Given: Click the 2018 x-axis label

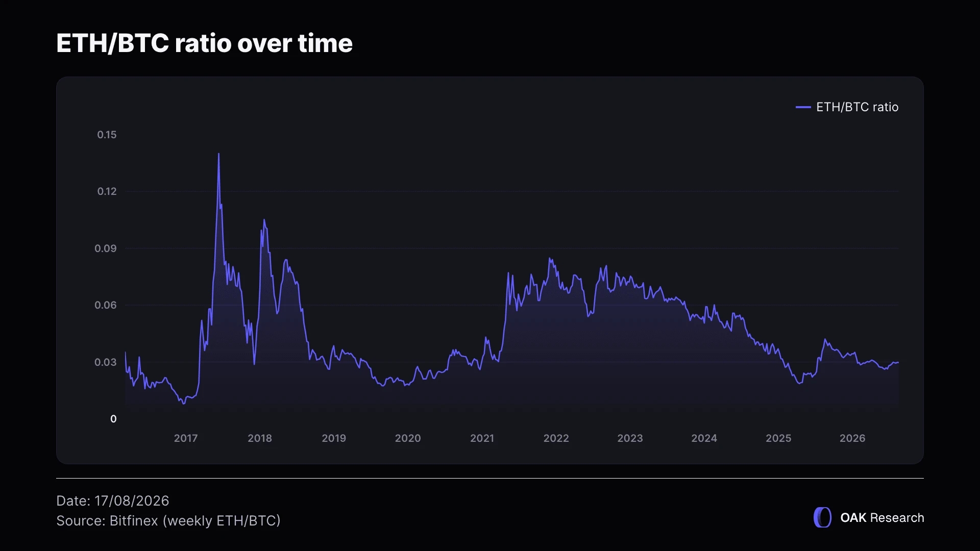Looking at the screenshot, I should click(x=260, y=438).
